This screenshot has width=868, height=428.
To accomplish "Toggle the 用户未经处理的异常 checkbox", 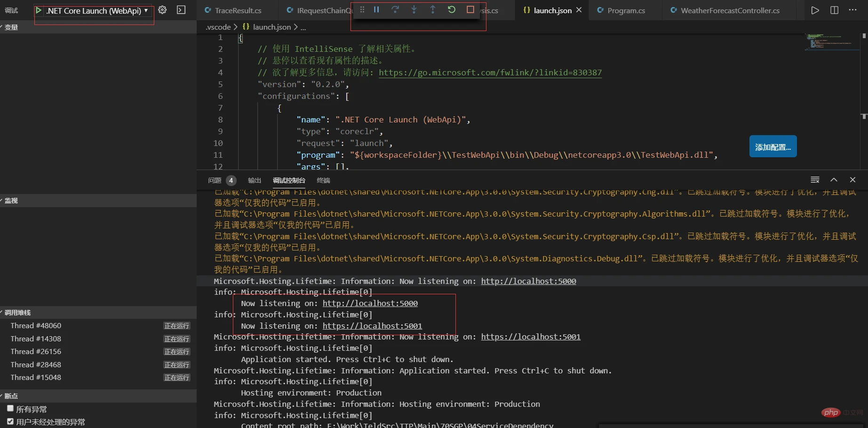I will click(x=10, y=421).
